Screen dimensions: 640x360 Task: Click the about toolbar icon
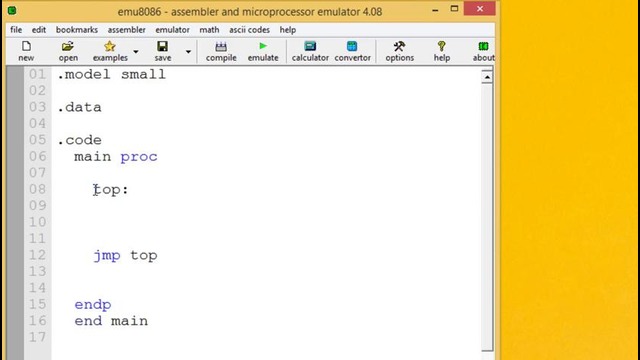pos(484,51)
